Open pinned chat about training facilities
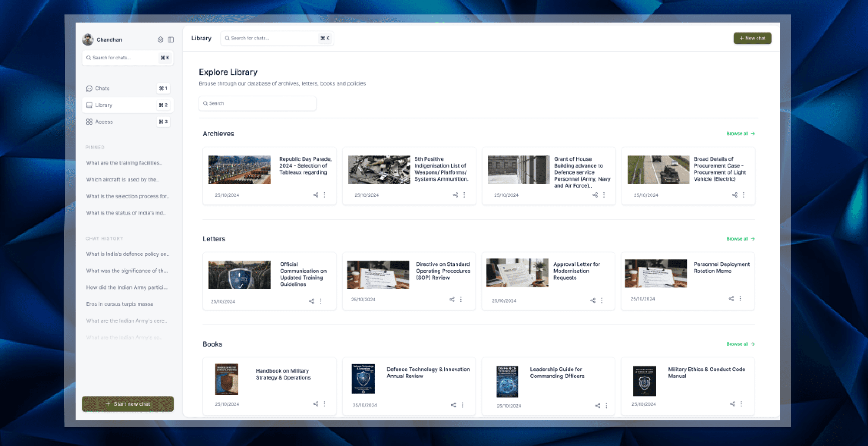Screen dimensions: 868x446 click(x=124, y=163)
